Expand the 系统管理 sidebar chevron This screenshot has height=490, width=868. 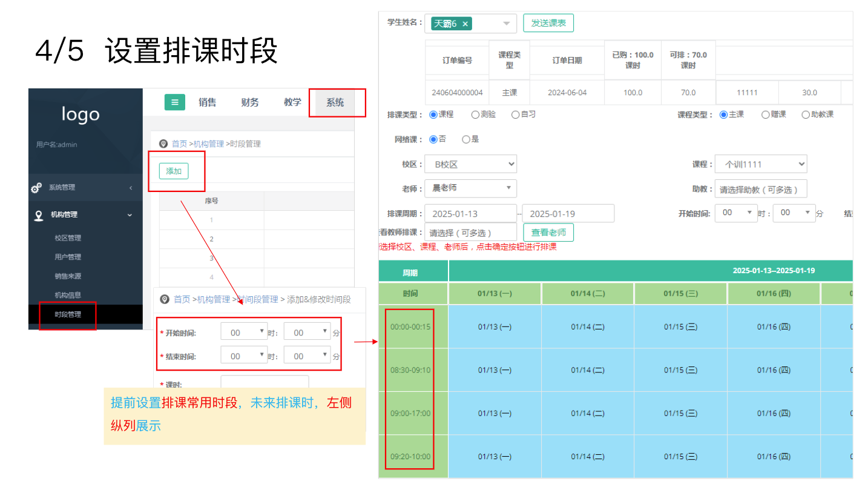130,188
